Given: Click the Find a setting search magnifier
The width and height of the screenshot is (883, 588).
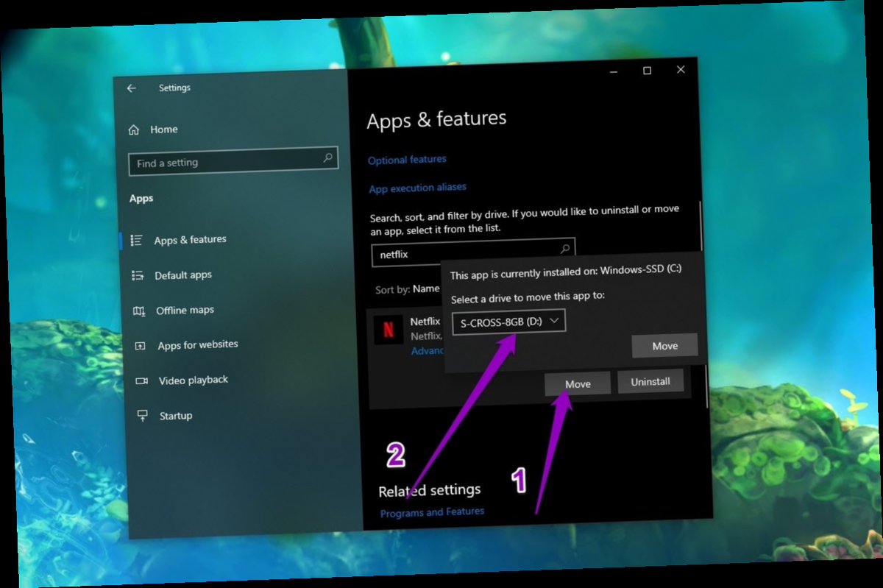Looking at the screenshot, I should click(x=328, y=158).
